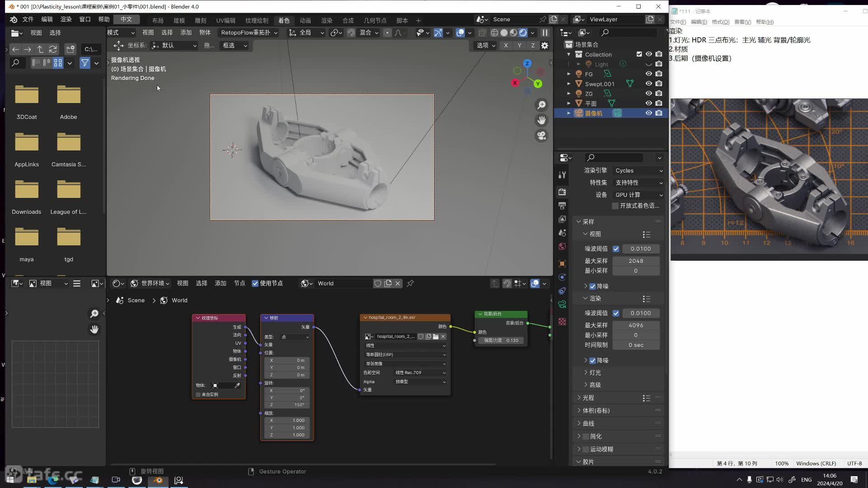The image size is (868, 488).
Task: Toggle X-ray display in viewport
Action: click(482, 33)
